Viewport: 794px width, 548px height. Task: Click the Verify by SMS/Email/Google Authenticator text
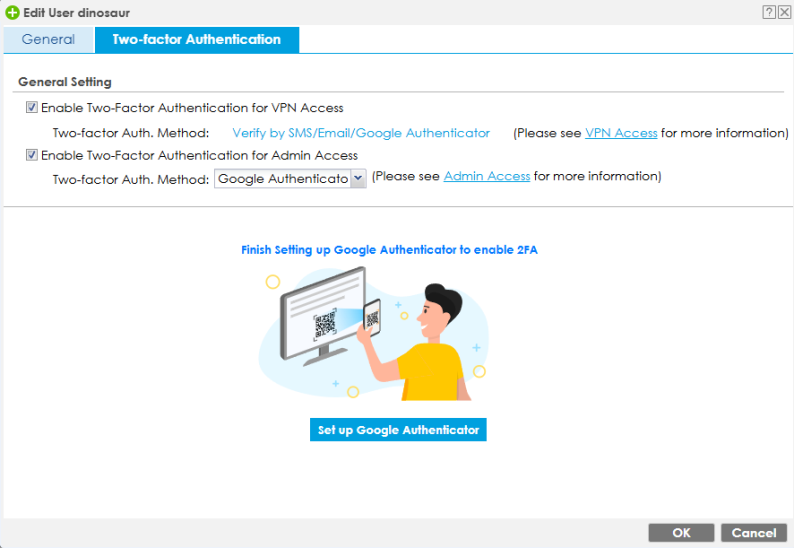361,133
